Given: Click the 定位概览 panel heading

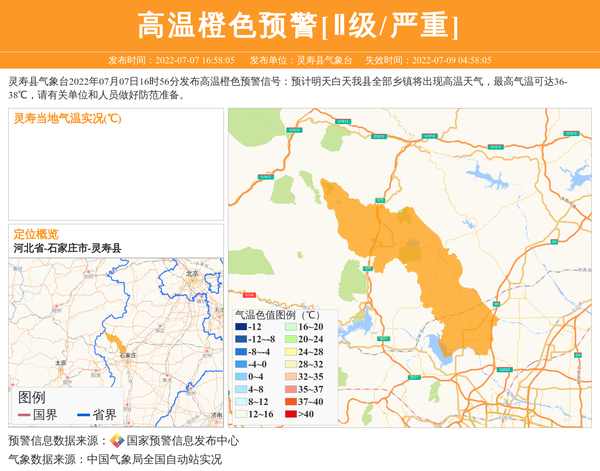Looking at the screenshot, I should click(x=36, y=233).
